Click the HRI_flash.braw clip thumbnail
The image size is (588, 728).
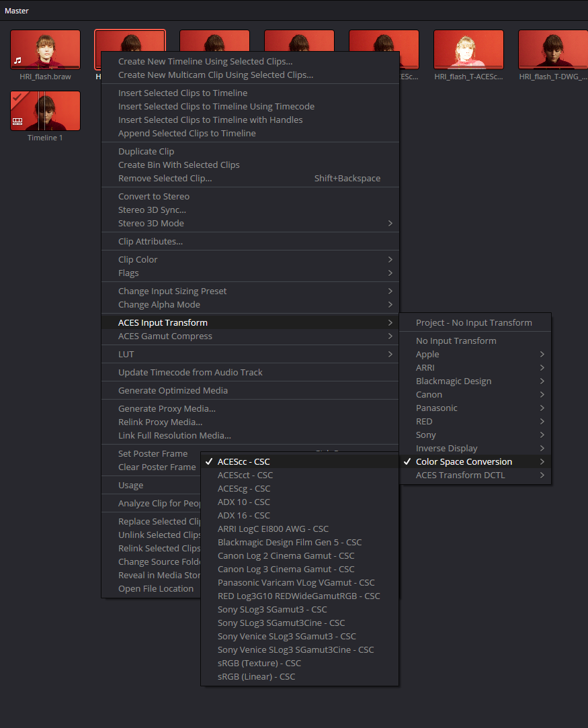pos(45,49)
